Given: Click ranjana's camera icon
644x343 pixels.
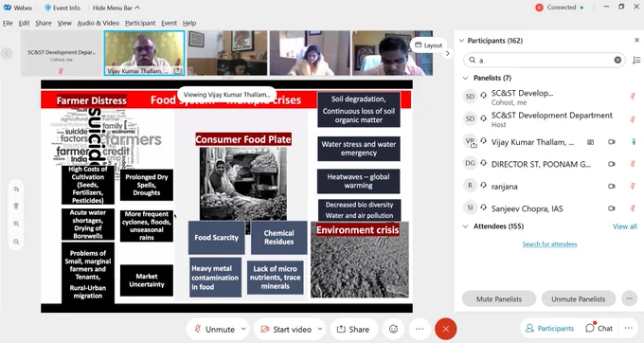Looking at the screenshot, I should tap(612, 186).
